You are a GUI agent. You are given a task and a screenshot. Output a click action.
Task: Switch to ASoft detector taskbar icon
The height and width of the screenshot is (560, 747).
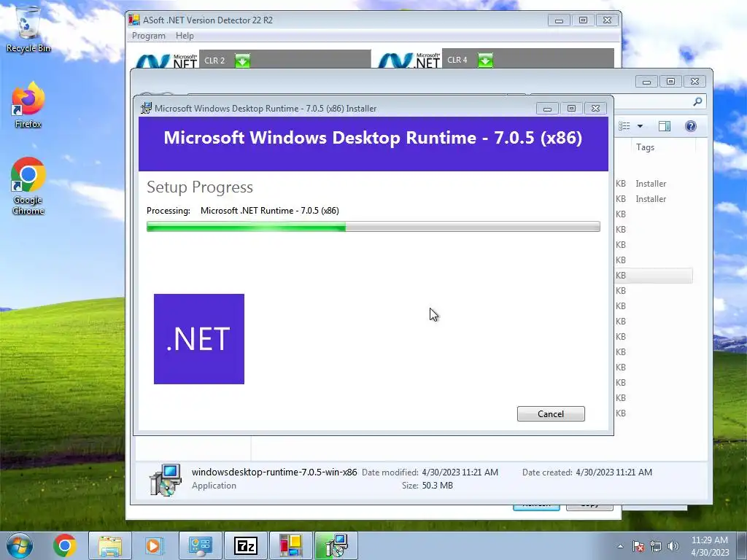[x=290, y=545]
